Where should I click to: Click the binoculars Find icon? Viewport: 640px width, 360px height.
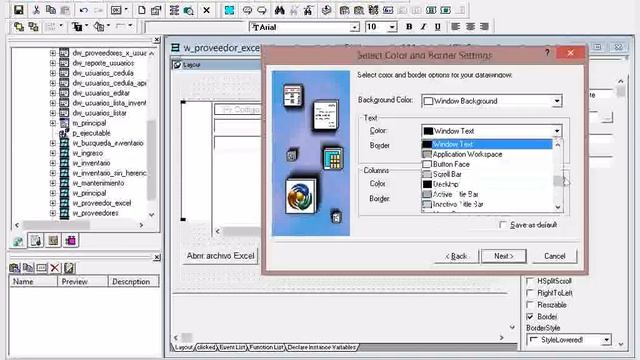(280, 10)
